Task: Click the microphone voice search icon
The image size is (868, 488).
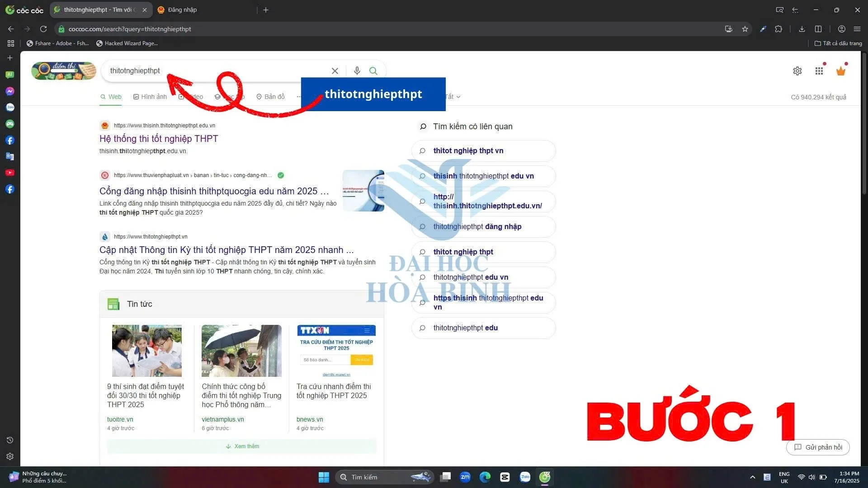Action: click(357, 70)
